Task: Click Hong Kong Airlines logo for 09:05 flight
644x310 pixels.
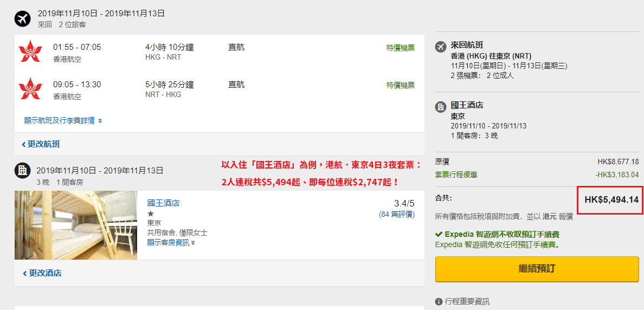Action: 30,88
